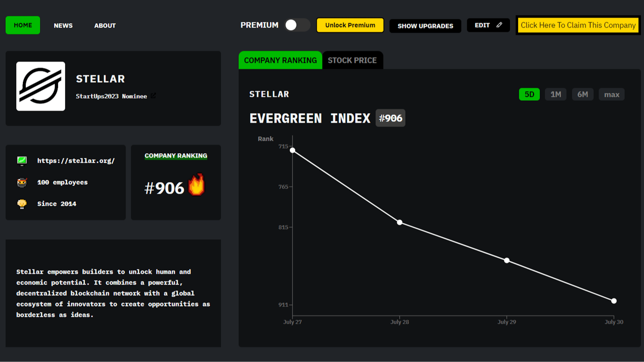The width and height of the screenshot is (644, 362).
Task: Open SHOW UPGRADES panel
Action: coord(425,26)
